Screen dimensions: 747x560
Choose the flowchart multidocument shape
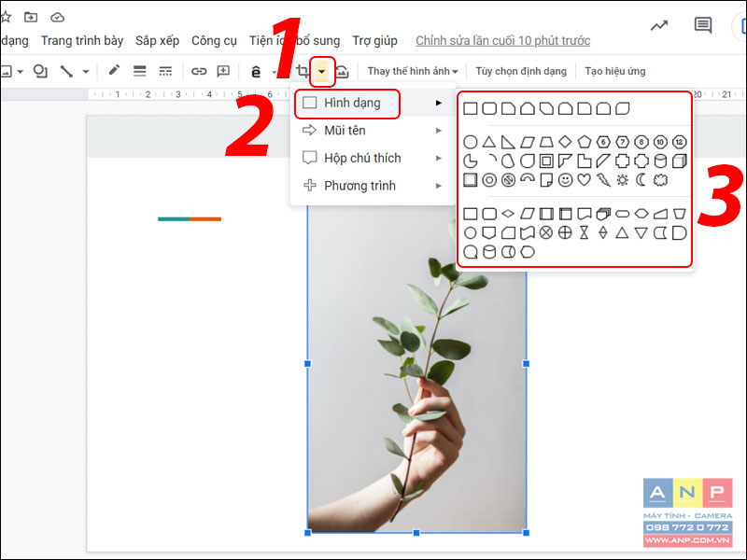[x=603, y=214]
